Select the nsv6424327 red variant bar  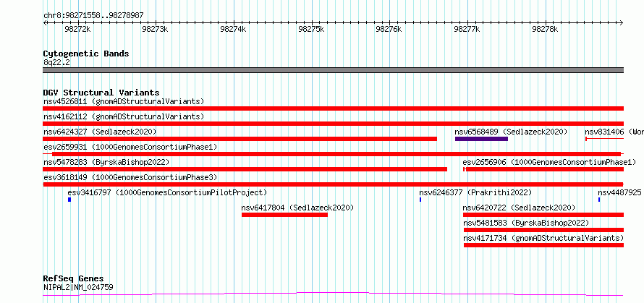[x=240, y=139]
